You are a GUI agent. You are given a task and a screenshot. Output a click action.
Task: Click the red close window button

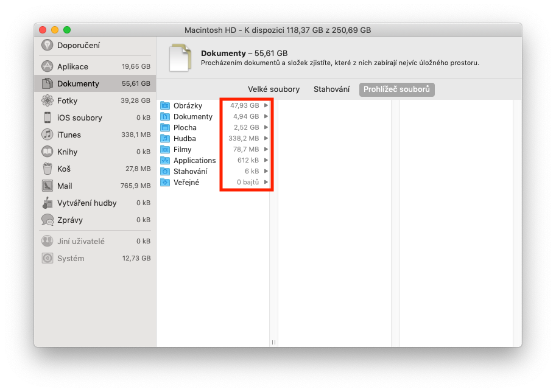pyautogui.click(x=43, y=30)
